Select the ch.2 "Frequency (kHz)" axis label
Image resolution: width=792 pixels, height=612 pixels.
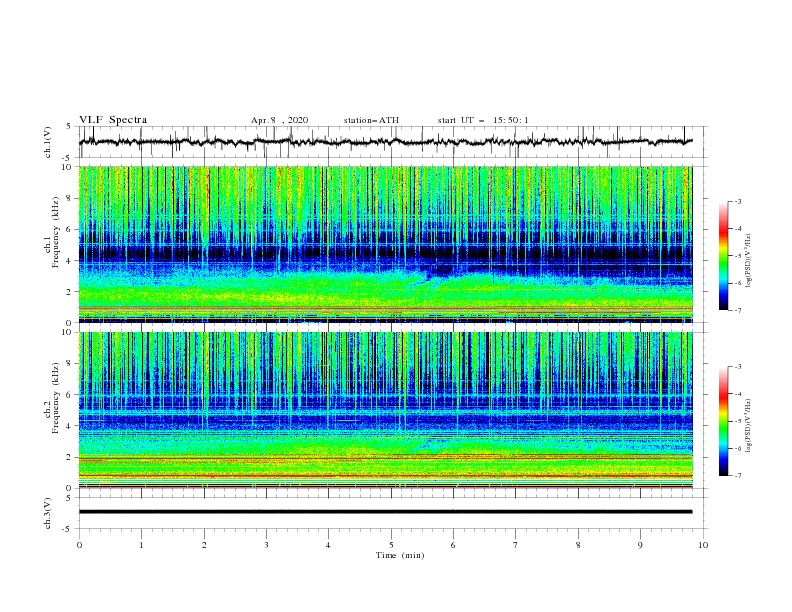coord(56,398)
